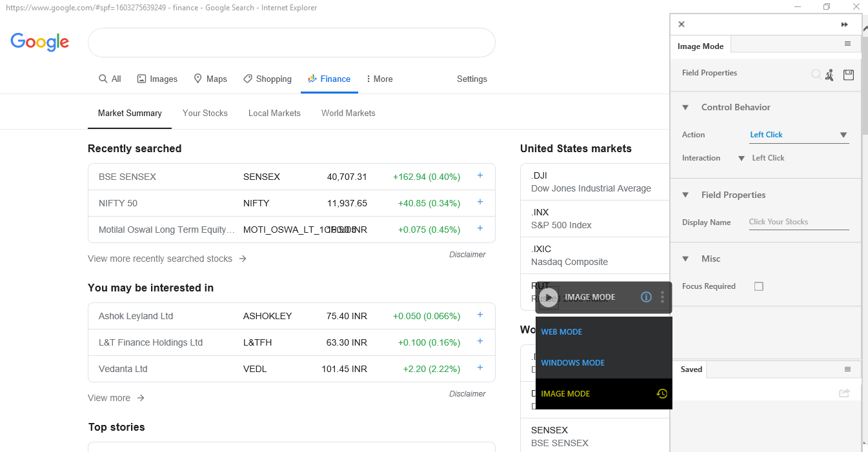Screen dimensions: 868x452
Task: Enable the Focus Required checkbox
Action: click(759, 286)
